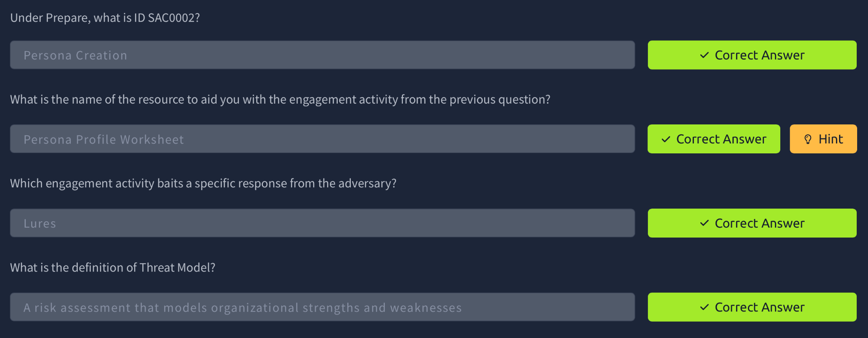Click the checkmark icon beside the Lures answer

704,223
